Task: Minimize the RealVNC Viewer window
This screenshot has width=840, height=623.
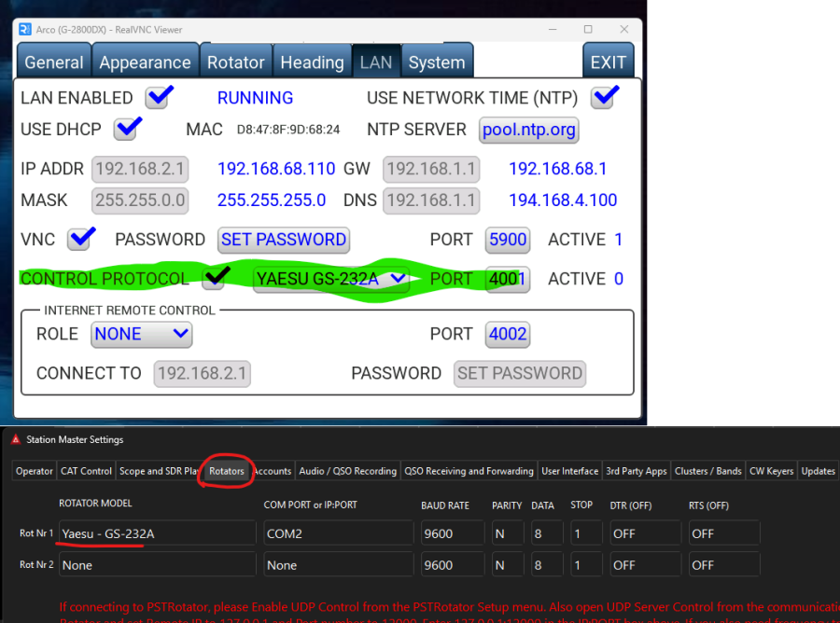Action: pos(553,30)
